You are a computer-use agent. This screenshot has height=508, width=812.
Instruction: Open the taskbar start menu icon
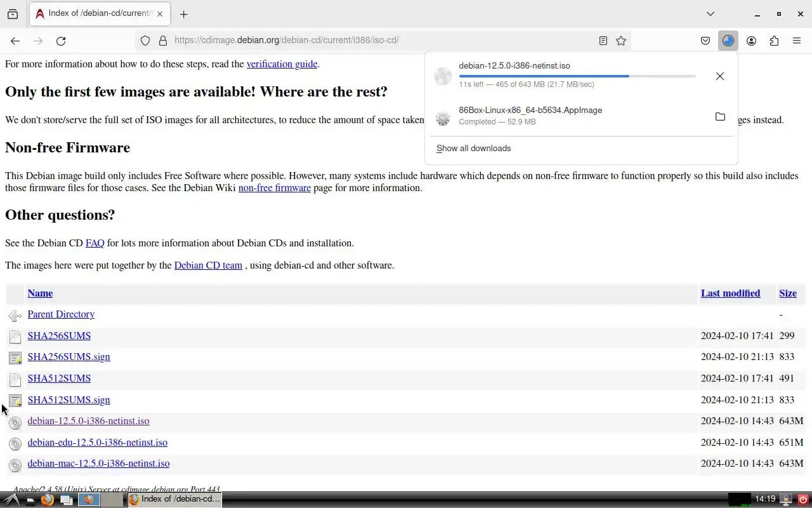coord(13,500)
